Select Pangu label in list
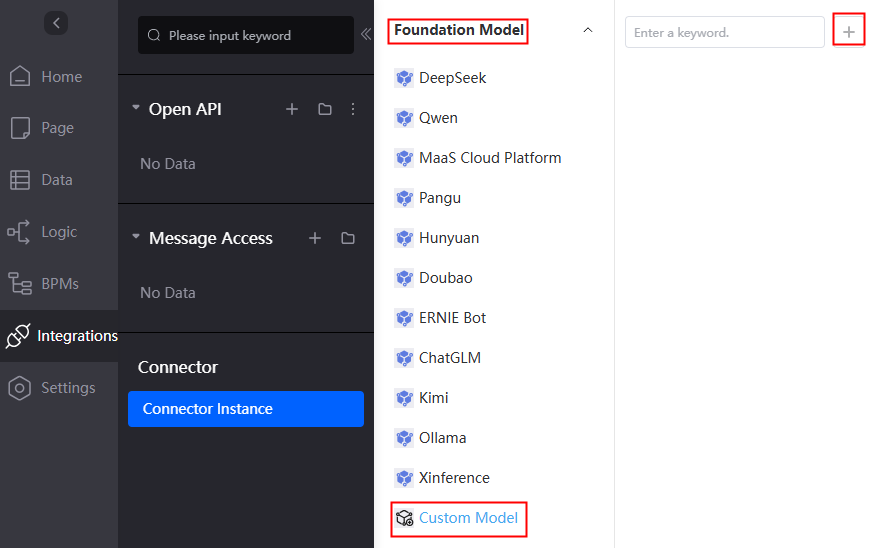The width and height of the screenshot is (870, 548). (x=440, y=198)
